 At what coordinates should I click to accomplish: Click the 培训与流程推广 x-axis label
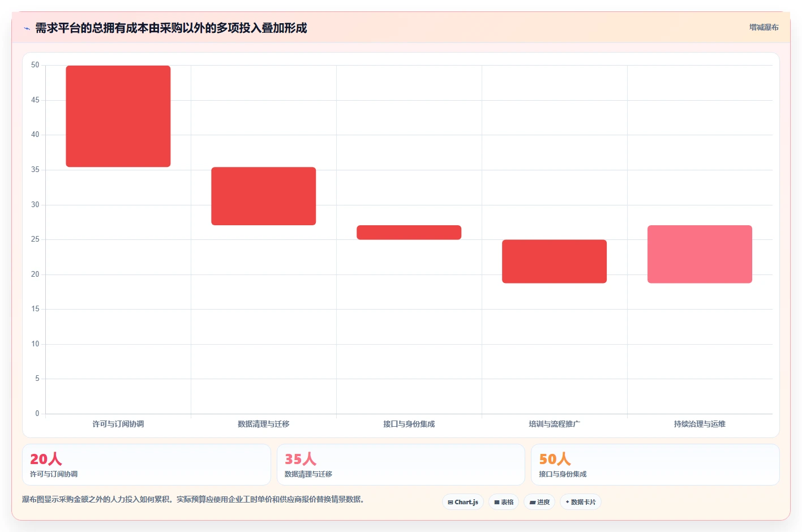[x=555, y=424]
